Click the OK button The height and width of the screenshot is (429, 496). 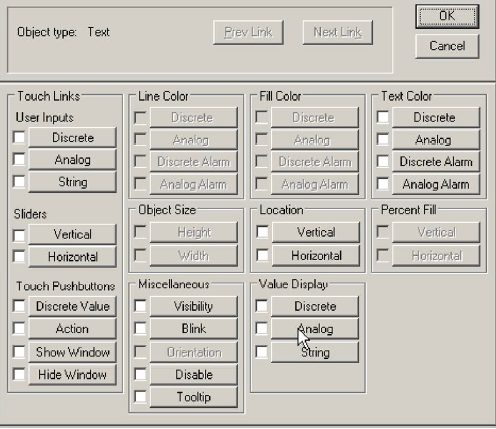(x=447, y=16)
